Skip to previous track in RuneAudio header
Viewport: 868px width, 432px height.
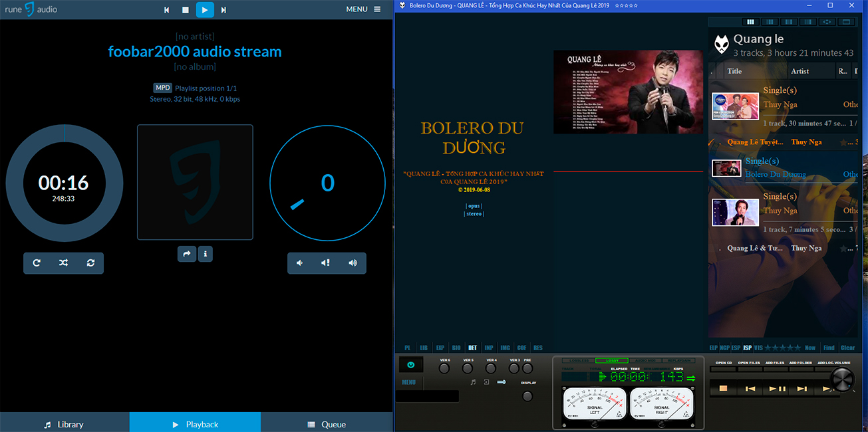coord(166,10)
